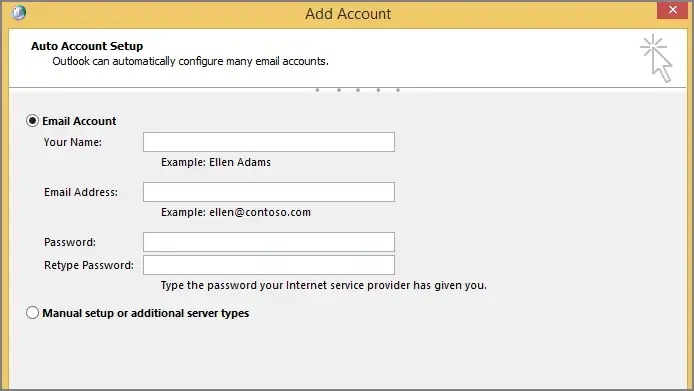Viewport: 694px width, 391px height.
Task: Click the 'Retype Password:' label
Action: tap(89, 265)
